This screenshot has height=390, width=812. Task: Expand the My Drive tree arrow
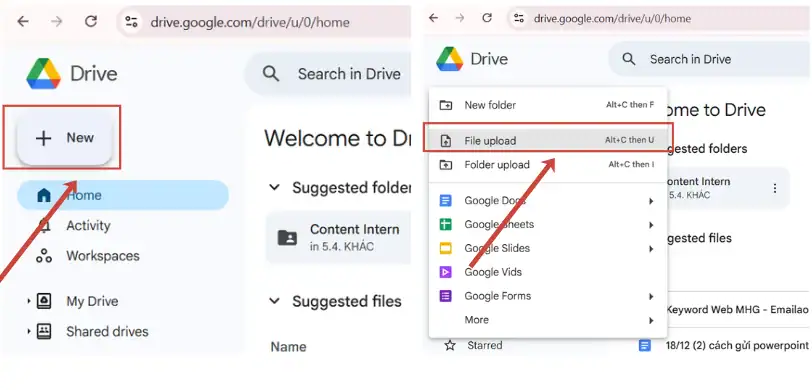[x=29, y=301]
